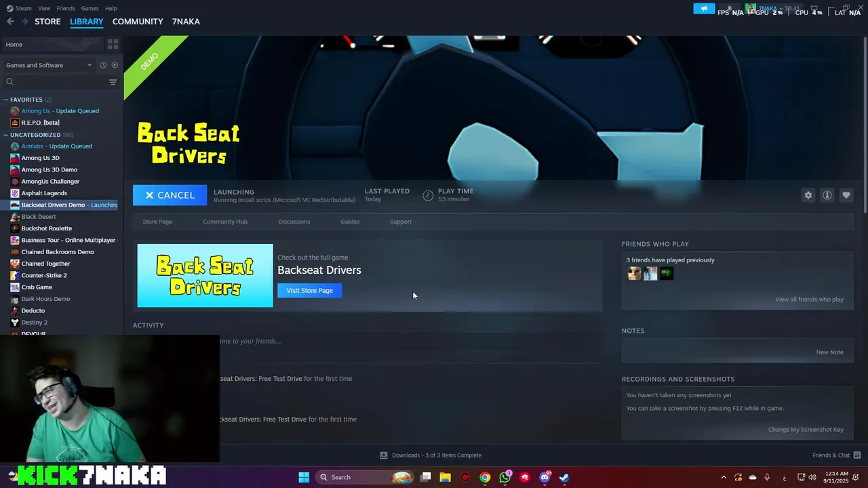Show hidden system tray icons

pyautogui.click(x=723, y=477)
